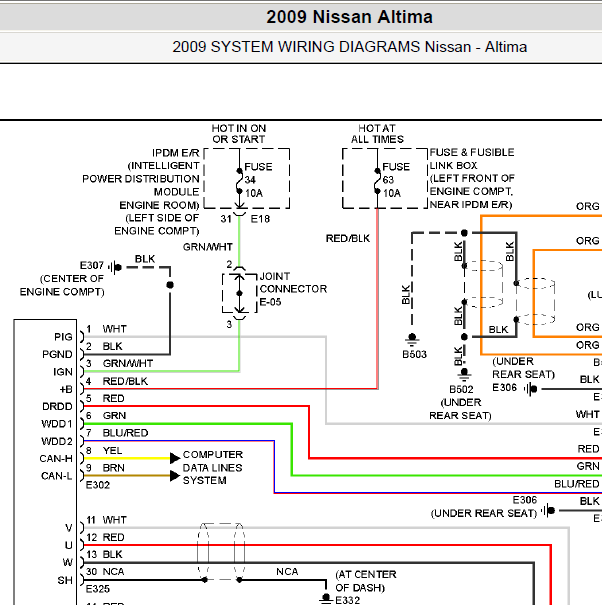602x605 pixels.
Task: Click the E332 ground symbol at dash center
Action: (326, 599)
